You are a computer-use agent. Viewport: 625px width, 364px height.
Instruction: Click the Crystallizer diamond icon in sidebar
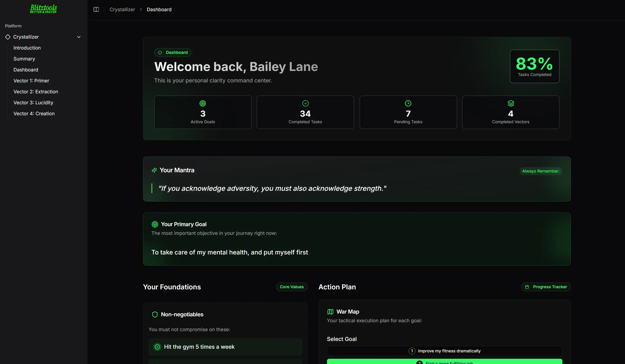pos(8,37)
